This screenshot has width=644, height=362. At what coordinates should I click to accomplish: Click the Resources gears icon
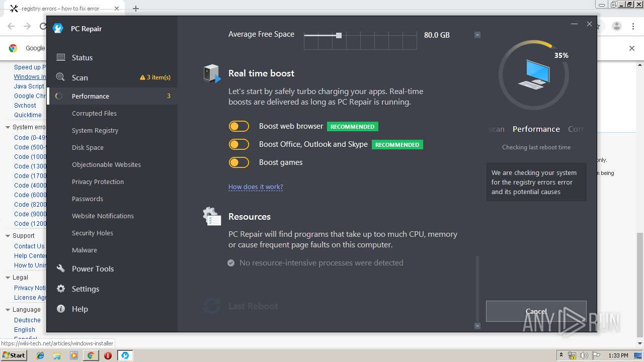pos(212,217)
